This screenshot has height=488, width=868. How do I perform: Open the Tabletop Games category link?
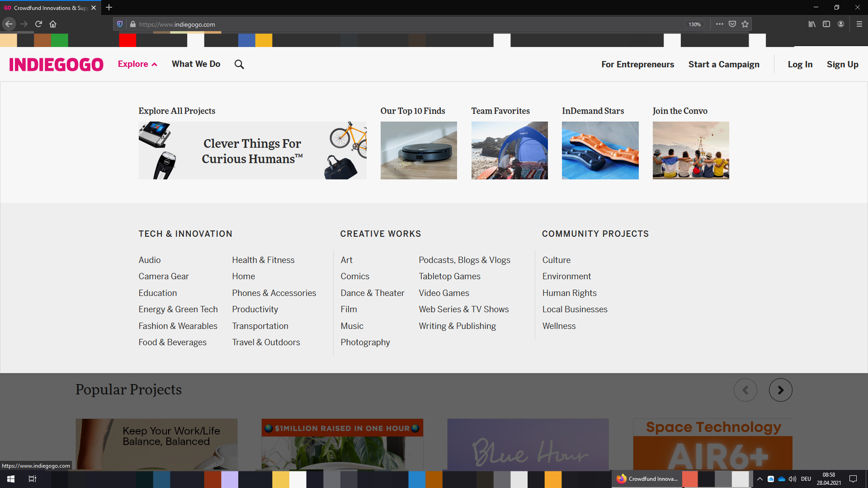click(449, 276)
